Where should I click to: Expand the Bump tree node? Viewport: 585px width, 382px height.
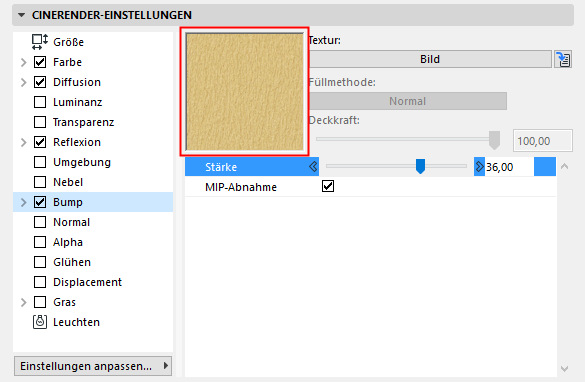click(x=24, y=202)
